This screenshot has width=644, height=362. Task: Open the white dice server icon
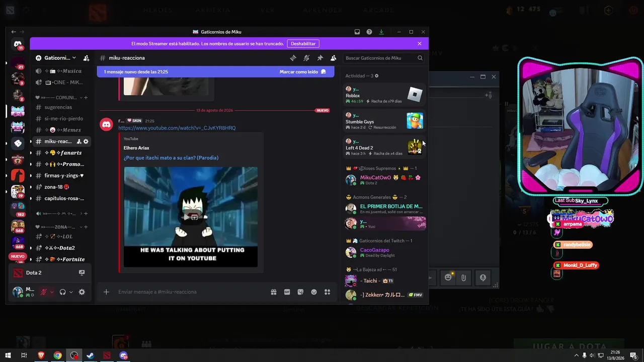pyautogui.click(x=18, y=143)
